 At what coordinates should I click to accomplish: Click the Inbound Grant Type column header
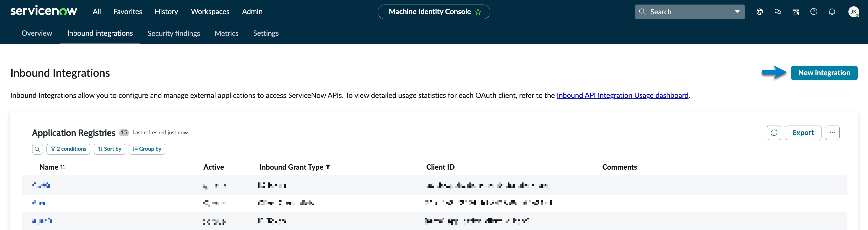click(x=291, y=167)
